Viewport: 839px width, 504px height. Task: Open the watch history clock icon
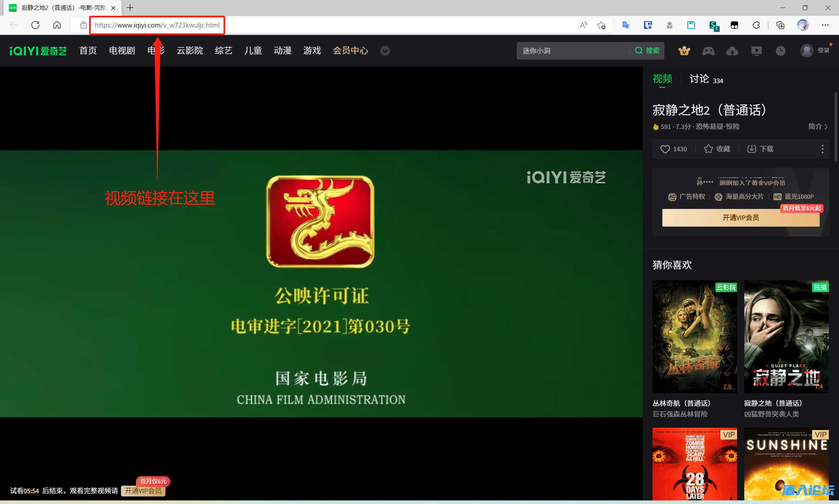click(781, 51)
